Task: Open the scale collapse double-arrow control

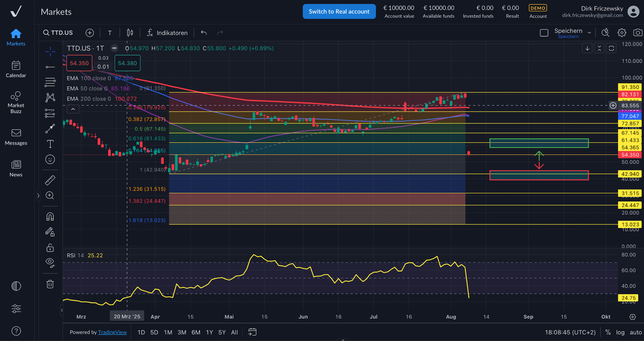Action: pos(599,48)
